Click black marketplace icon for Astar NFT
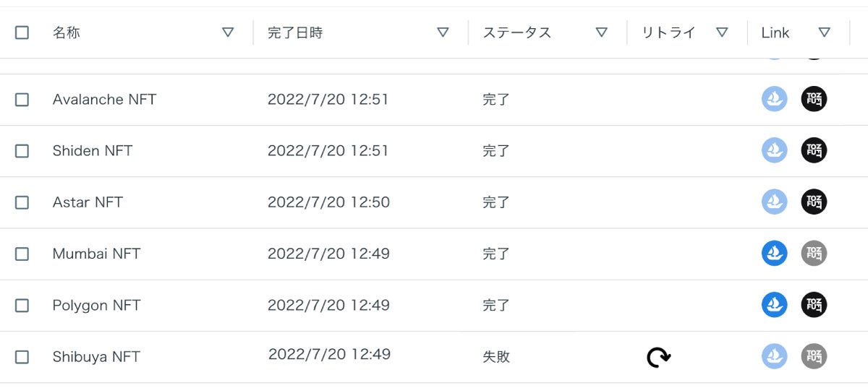Image resolution: width=868 pixels, height=388 pixels. point(814,202)
